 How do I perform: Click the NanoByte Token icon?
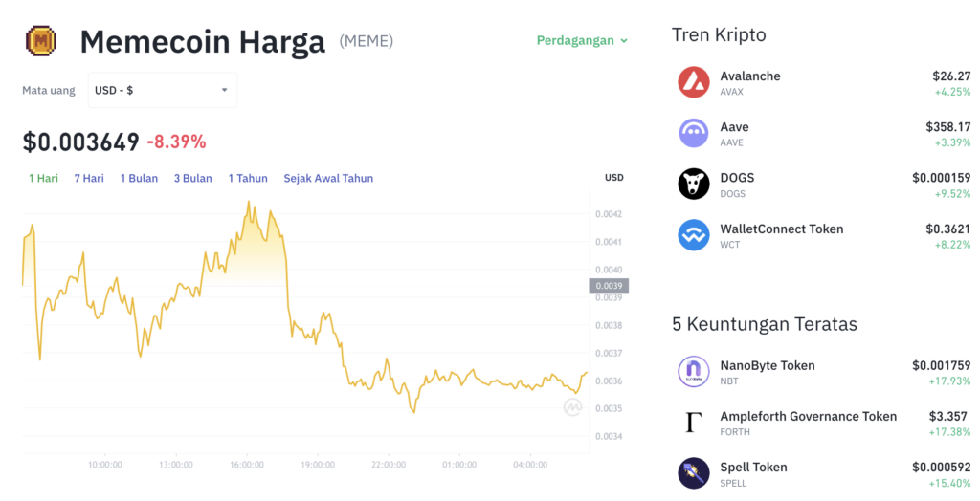694,371
